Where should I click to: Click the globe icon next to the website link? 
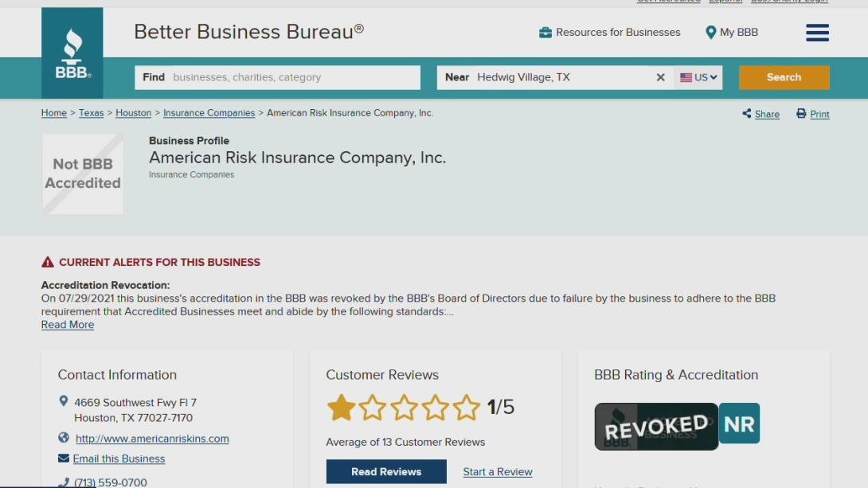point(65,438)
